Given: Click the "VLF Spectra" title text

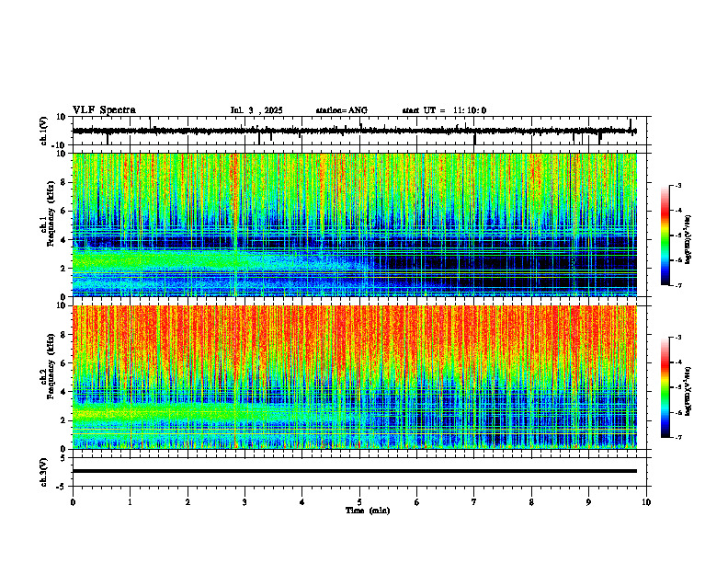Looking at the screenshot, I should click(x=104, y=110).
